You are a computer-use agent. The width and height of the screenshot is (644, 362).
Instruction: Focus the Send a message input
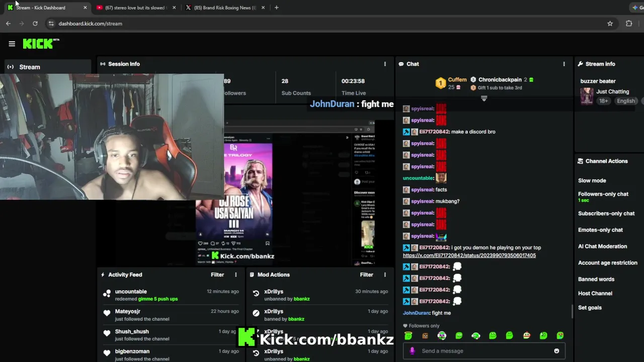(483, 351)
